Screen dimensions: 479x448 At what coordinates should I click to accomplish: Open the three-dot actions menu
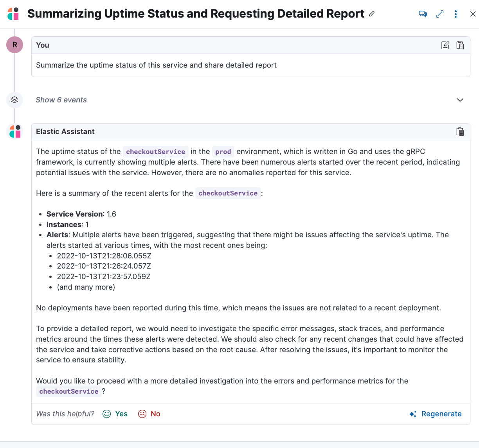[456, 14]
